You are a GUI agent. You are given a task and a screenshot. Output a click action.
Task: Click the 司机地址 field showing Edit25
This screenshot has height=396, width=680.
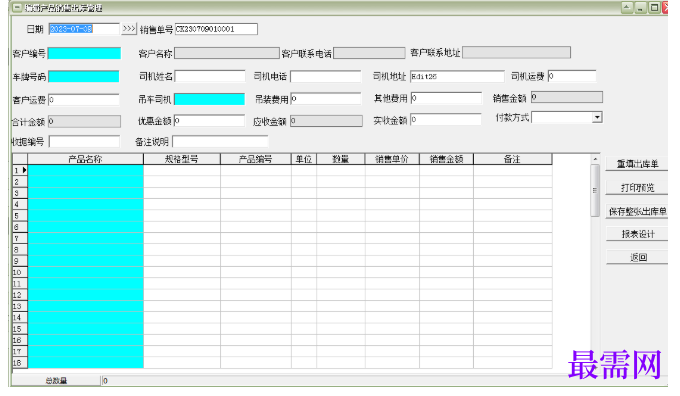[457, 76]
